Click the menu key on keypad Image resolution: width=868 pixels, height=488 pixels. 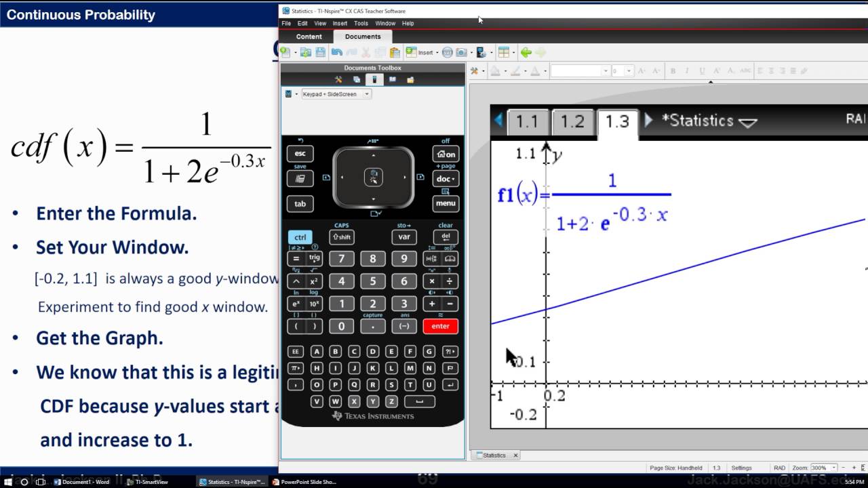[446, 203]
